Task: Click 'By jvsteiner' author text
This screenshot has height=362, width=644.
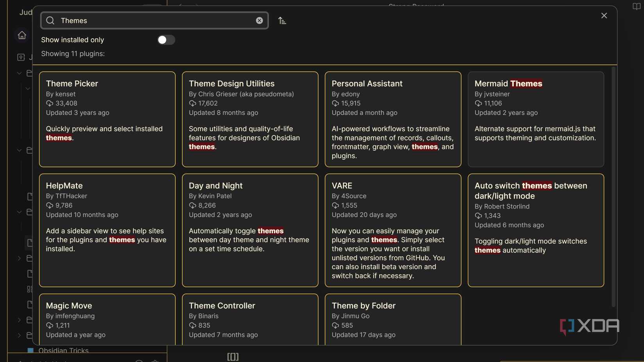Action: click(492, 94)
